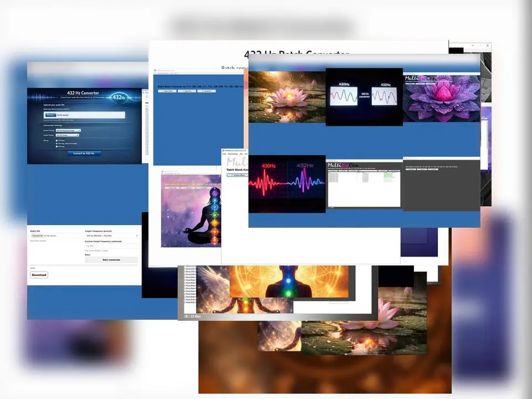Open the red and blue waveform thumbnail
Image resolution: width=532 pixels, height=399 pixels.
pos(287,183)
